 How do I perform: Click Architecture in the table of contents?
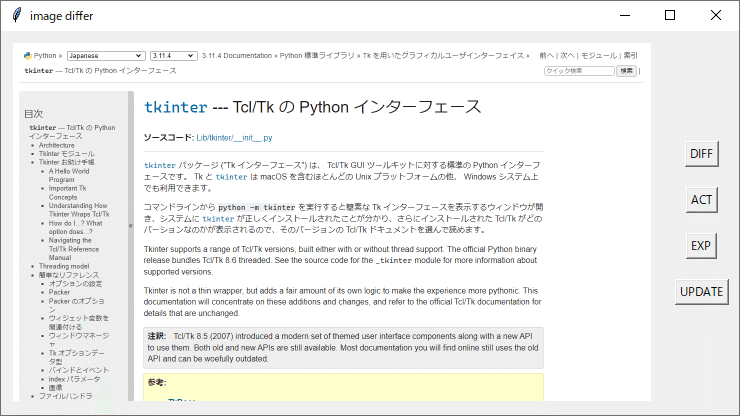coord(56,145)
